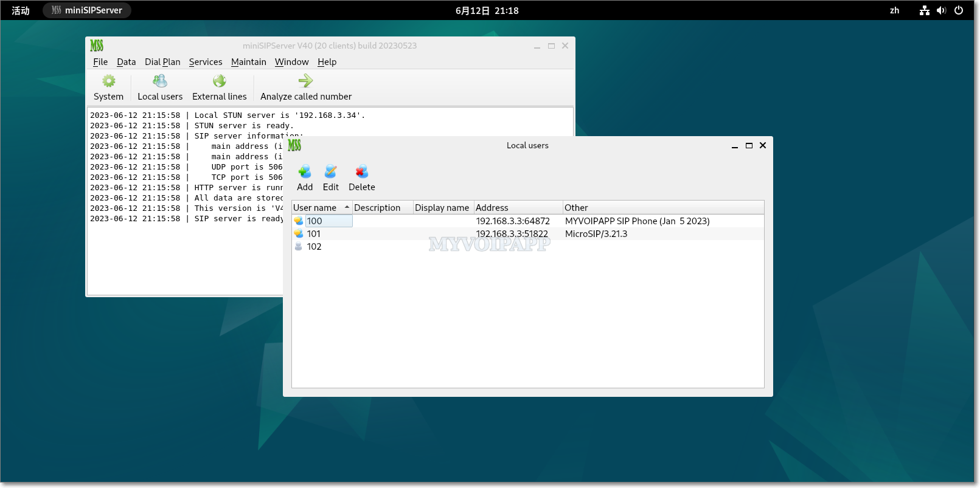Click address 192.168.3.3:51822 cell
This screenshot has width=980, height=488.
click(512, 234)
